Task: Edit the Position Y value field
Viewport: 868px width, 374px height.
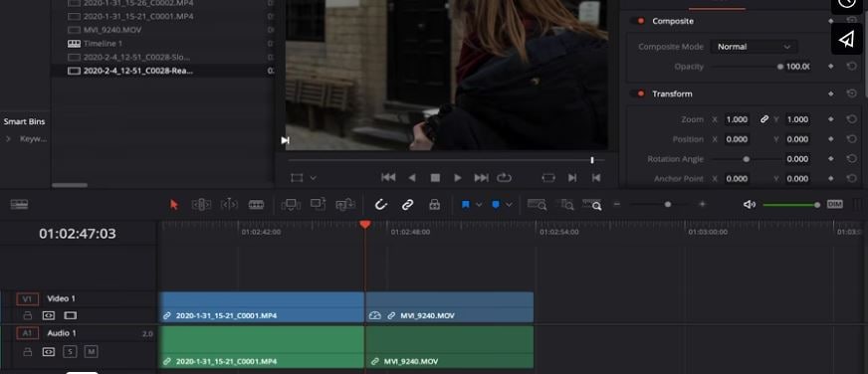Action: click(x=797, y=139)
